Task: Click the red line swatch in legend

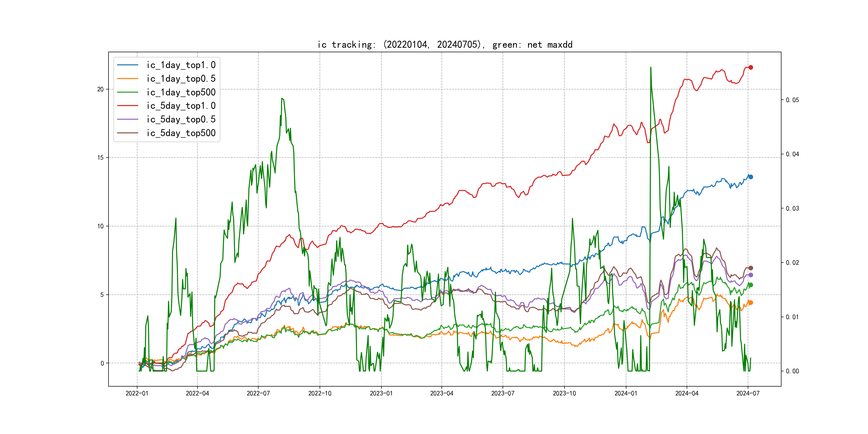Action: coord(127,106)
